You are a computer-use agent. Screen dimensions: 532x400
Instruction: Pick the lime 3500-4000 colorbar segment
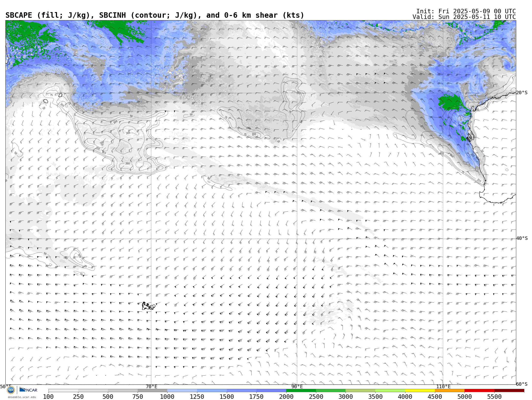pyautogui.click(x=390, y=391)
